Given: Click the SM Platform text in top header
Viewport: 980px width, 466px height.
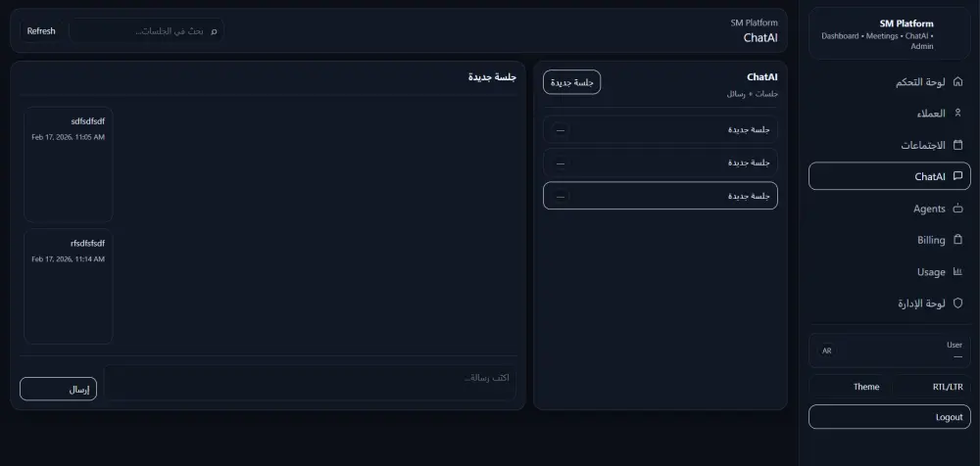Looking at the screenshot, I should point(755,23).
